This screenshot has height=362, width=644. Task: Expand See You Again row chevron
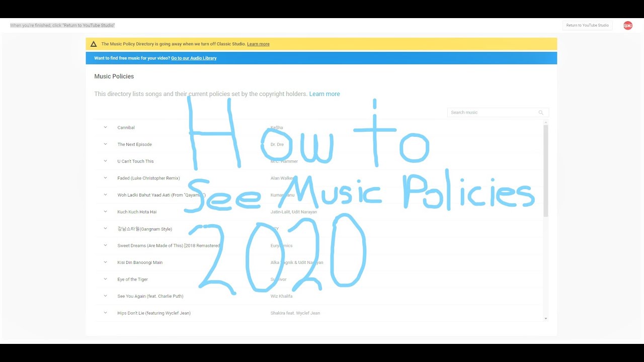[x=105, y=296]
